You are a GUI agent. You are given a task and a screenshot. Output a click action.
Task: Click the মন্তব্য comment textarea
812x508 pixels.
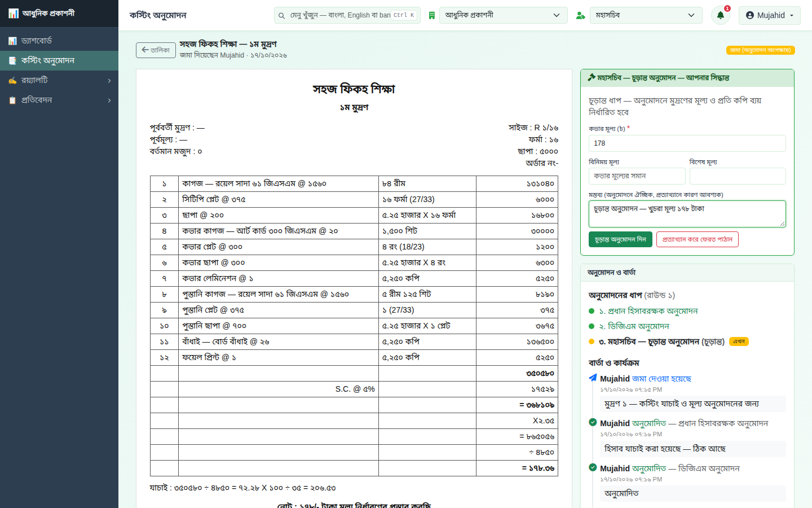(687, 214)
